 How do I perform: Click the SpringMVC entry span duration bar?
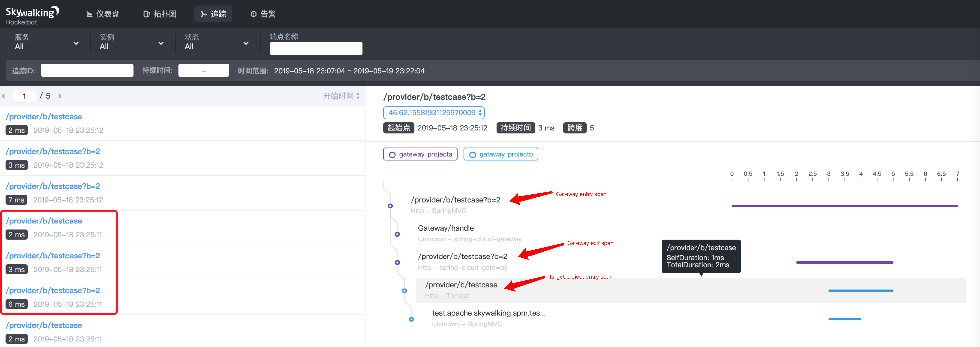[x=844, y=206]
